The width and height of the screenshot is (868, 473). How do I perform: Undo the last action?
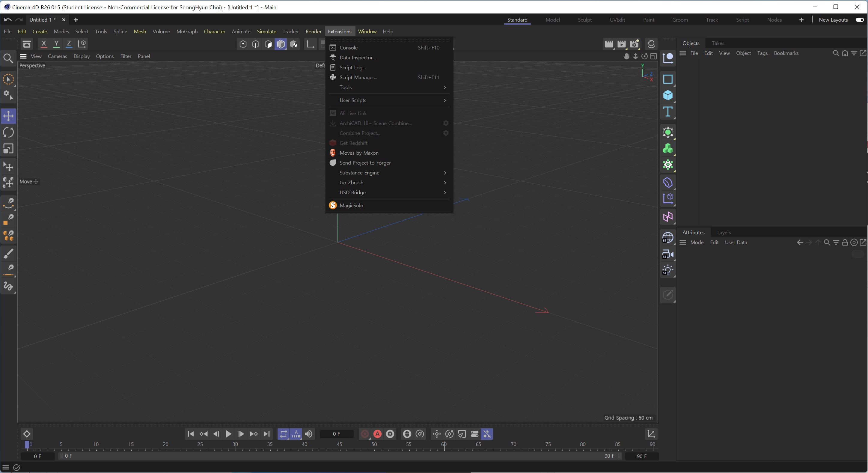(8, 20)
